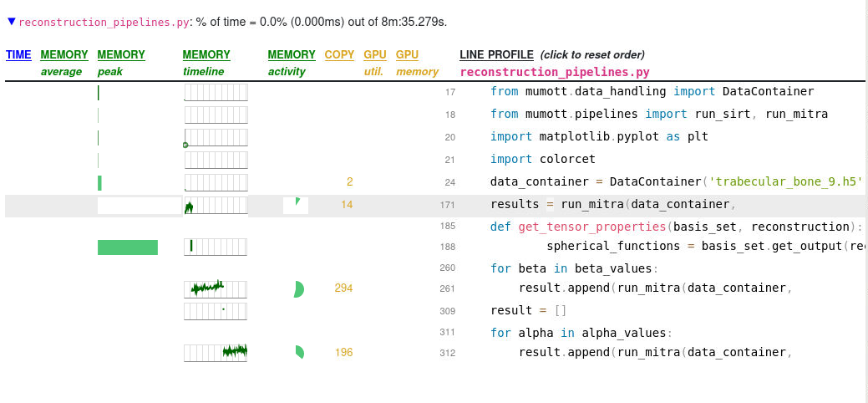Click copy value 294 on line 261
Image resolution: width=868 pixels, height=403 pixels.
coord(343,288)
